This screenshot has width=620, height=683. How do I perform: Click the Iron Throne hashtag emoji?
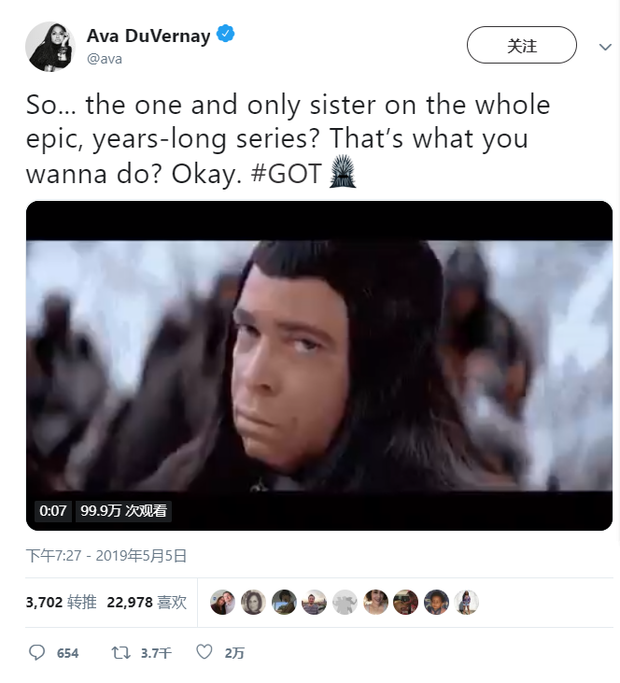342,171
